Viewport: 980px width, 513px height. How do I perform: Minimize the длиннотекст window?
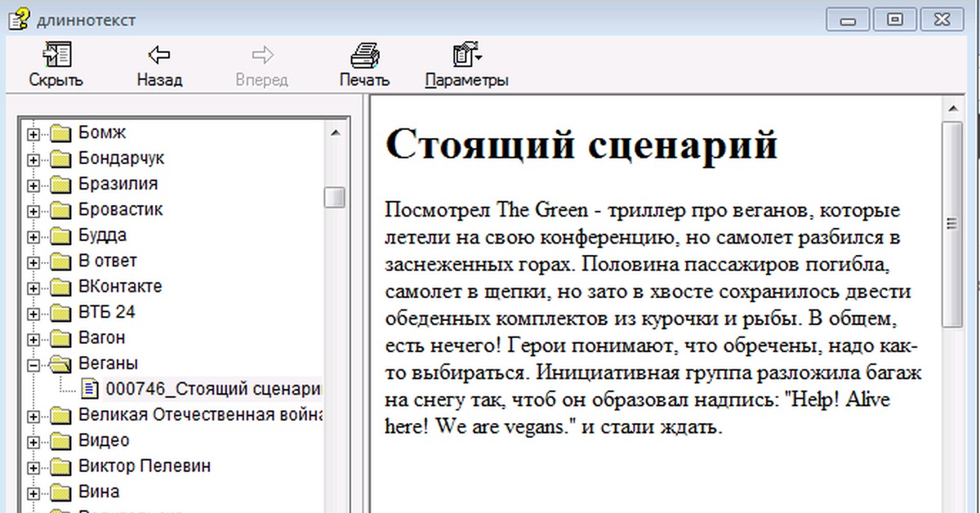[849, 20]
